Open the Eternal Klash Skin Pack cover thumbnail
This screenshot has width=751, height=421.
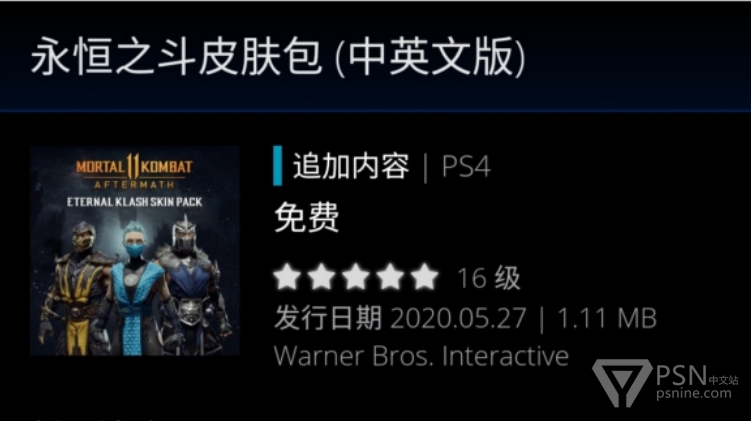click(135, 251)
